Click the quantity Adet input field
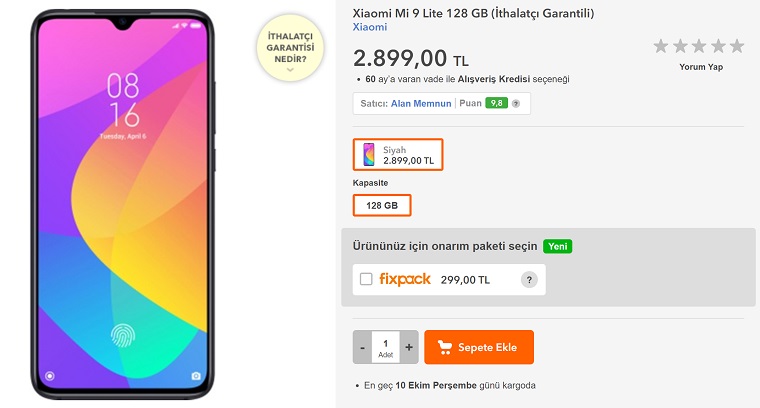 click(x=385, y=347)
